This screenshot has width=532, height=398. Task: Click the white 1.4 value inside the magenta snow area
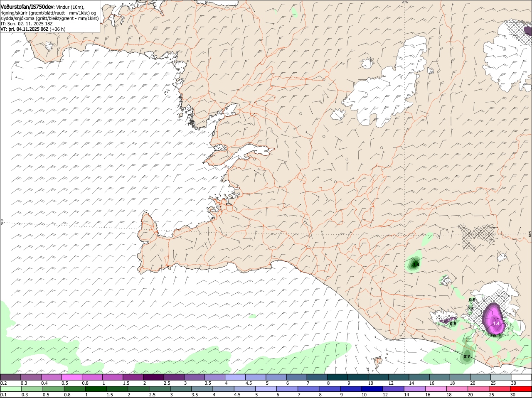[x=496, y=323]
